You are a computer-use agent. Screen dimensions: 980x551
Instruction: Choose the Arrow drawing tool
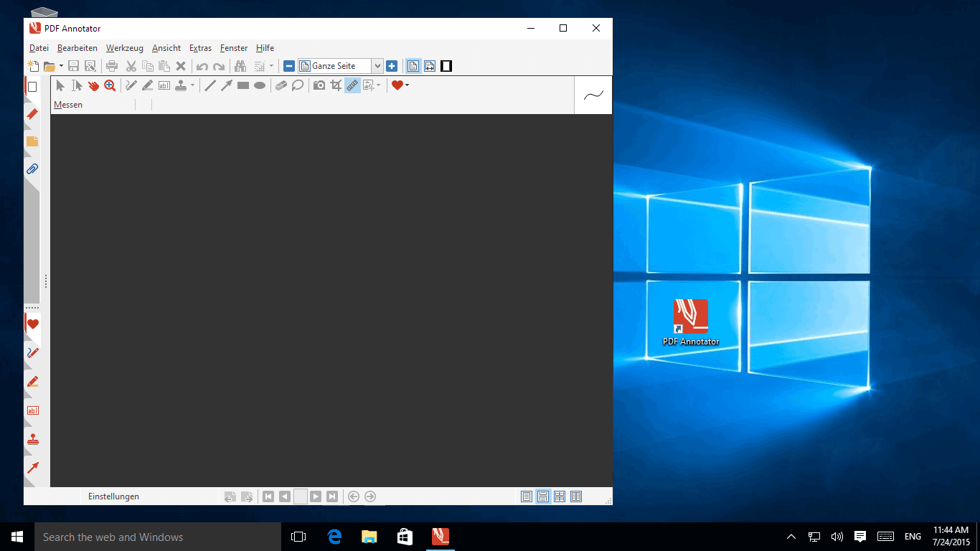(227, 85)
